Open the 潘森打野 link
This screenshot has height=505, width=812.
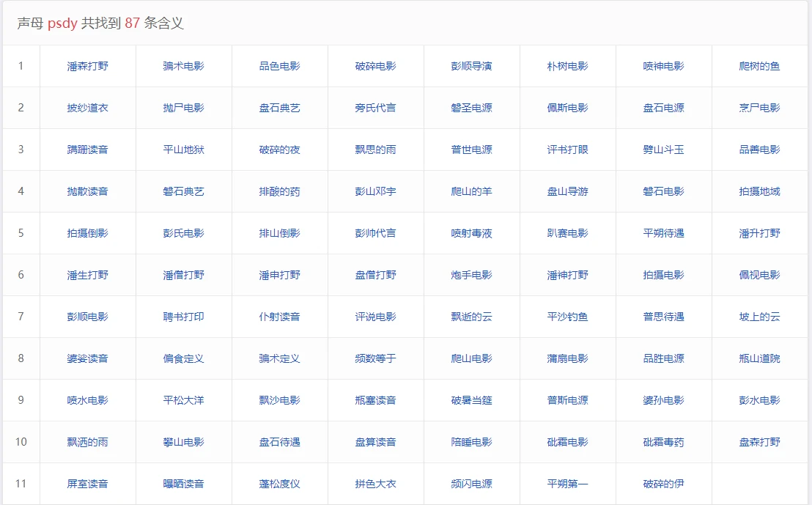(x=87, y=66)
